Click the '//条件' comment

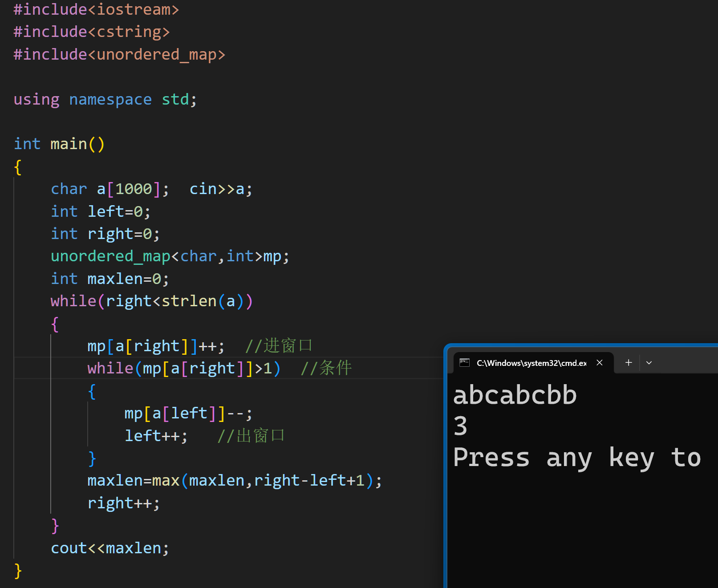tap(326, 368)
